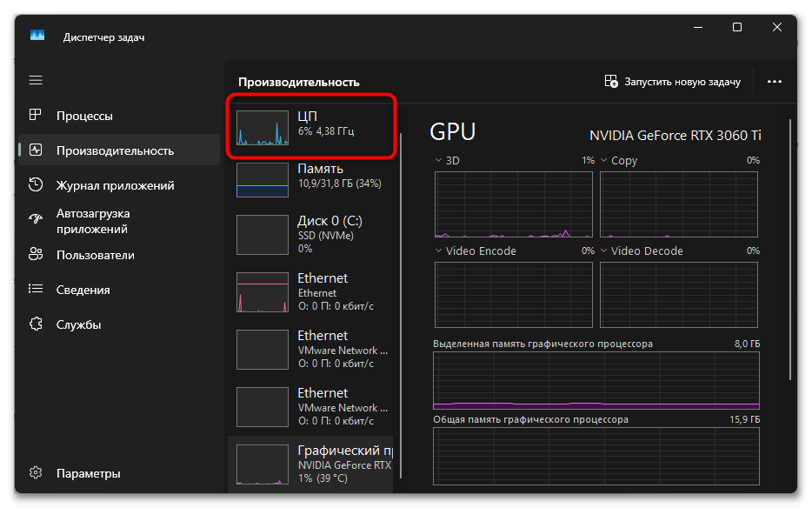
Task: Select Графический процессор performance item
Action: pos(310,464)
